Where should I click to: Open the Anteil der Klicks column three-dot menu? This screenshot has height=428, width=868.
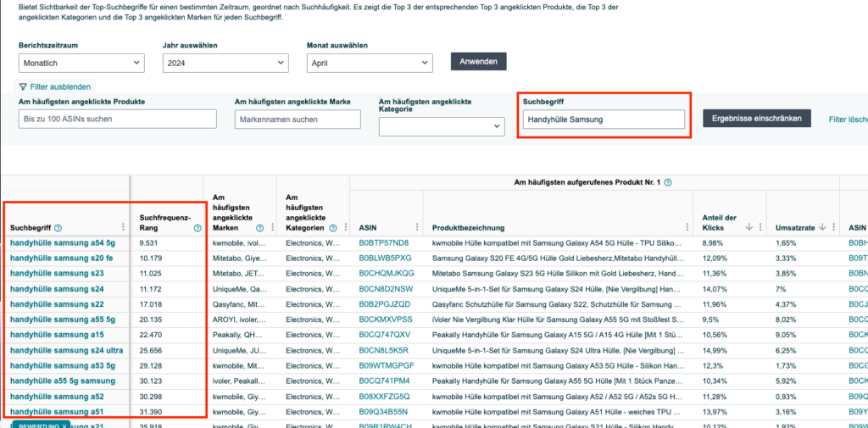[761, 227]
